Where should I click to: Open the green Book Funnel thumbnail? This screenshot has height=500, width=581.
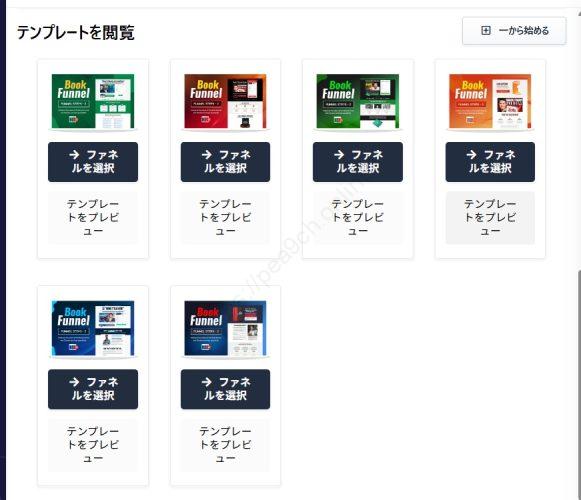pyautogui.click(x=93, y=101)
